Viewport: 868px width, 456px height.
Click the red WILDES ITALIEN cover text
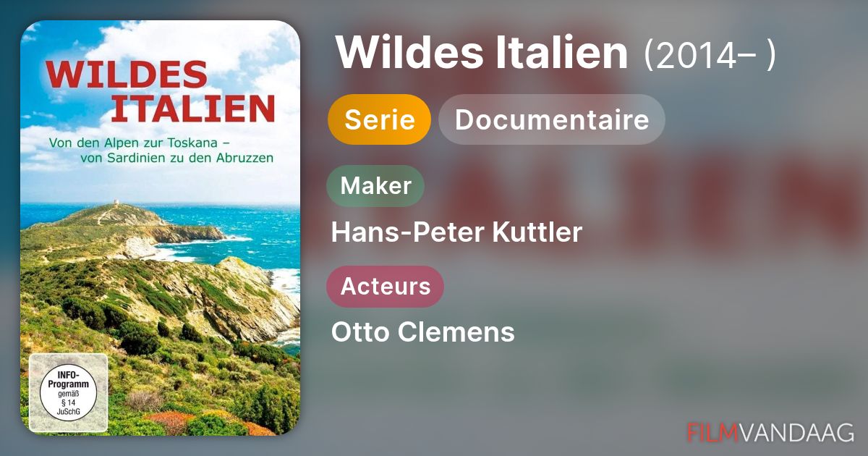point(161,90)
